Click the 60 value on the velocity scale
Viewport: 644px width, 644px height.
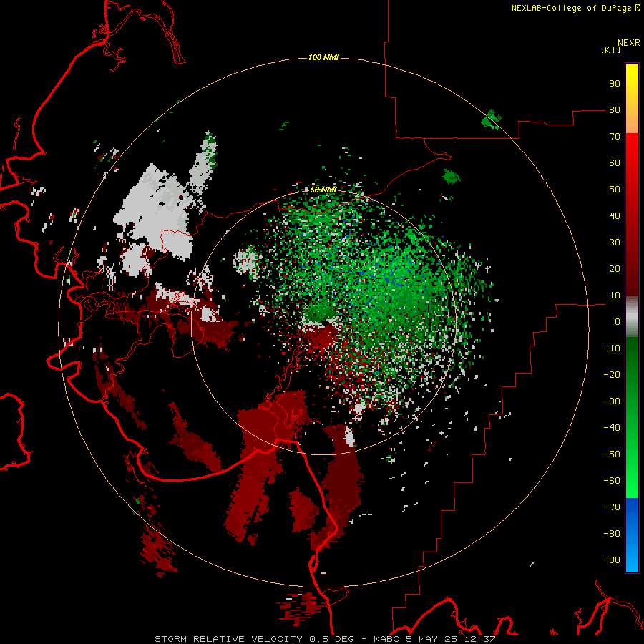[615, 163]
